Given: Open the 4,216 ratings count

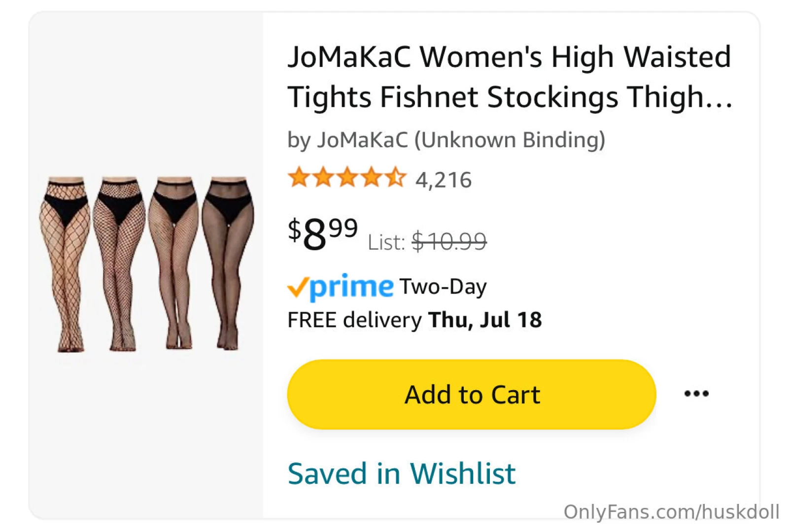Looking at the screenshot, I should [x=444, y=180].
